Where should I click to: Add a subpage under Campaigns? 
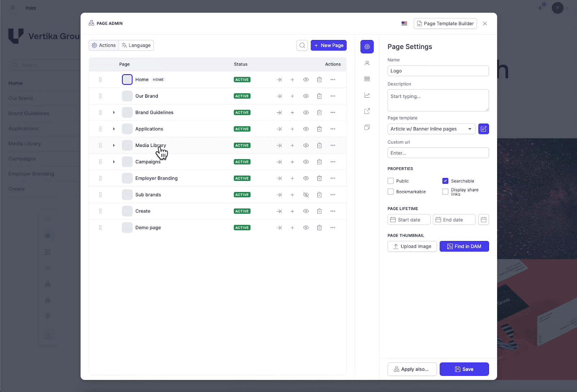[292, 162]
